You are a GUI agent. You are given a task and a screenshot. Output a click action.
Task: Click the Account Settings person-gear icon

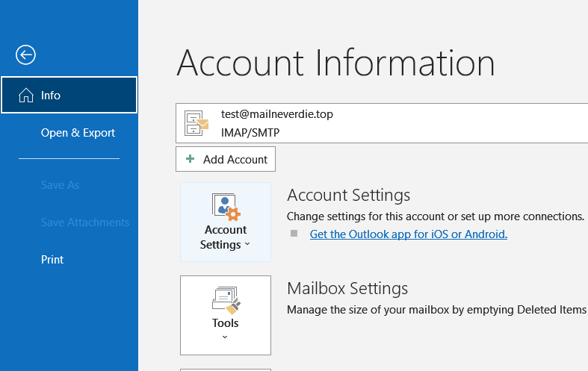click(225, 207)
